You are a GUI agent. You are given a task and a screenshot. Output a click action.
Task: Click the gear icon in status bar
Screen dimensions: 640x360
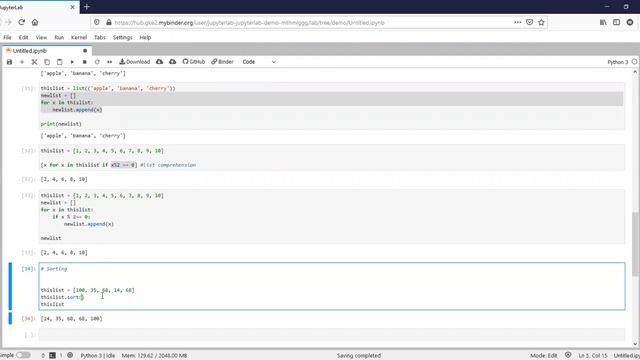pyautogui.click(x=70, y=356)
